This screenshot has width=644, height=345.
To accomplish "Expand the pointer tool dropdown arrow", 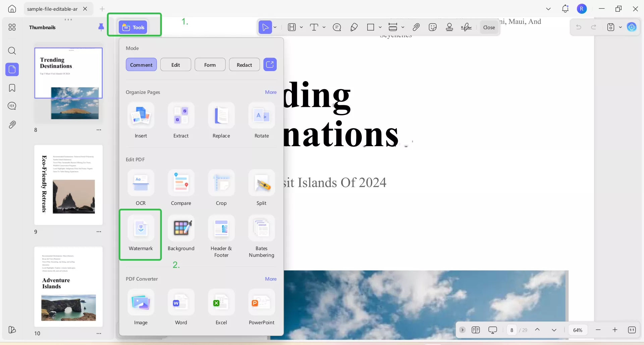I will tap(275, 27).
